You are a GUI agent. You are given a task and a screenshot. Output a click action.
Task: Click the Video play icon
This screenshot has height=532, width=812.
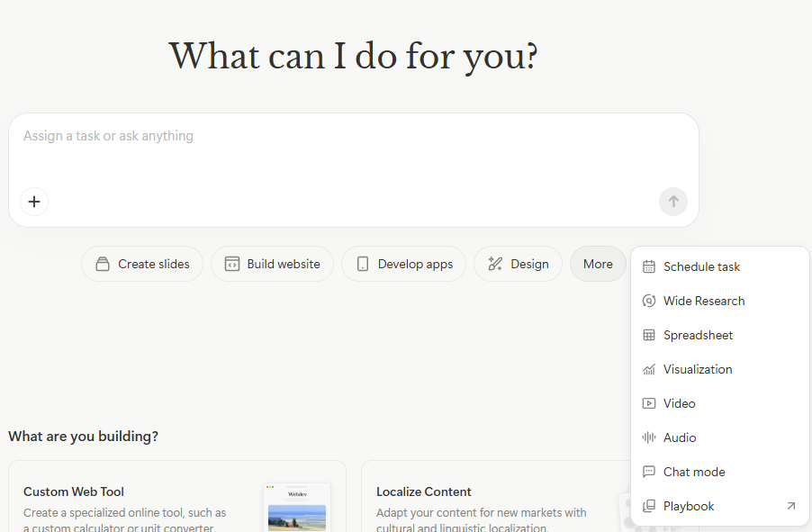pos(648,403)
